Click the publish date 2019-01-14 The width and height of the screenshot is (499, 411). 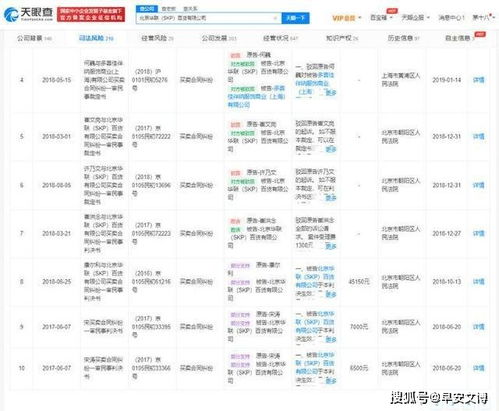pos(447,80)
